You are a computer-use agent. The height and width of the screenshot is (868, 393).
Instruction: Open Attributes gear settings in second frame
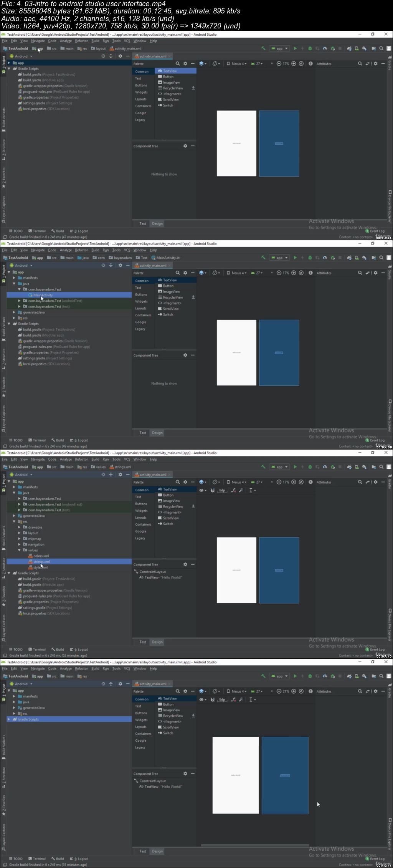tap(375, 273)
